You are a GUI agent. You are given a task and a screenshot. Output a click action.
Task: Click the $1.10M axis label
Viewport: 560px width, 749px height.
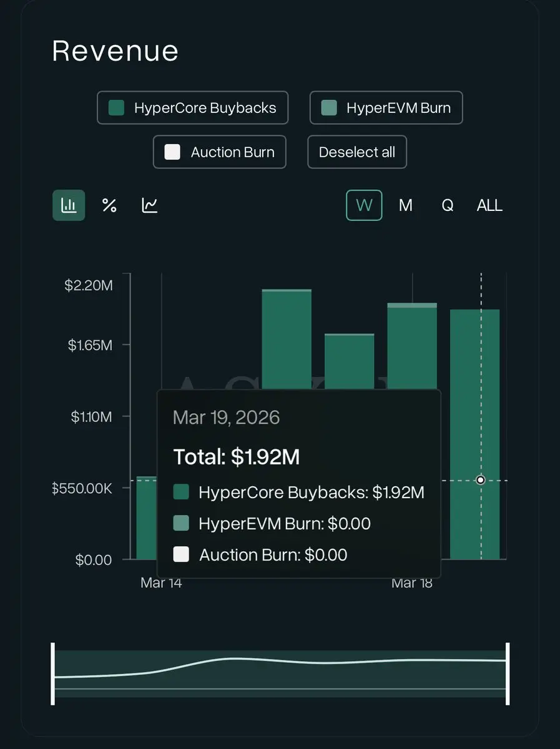tap(91, 416)
